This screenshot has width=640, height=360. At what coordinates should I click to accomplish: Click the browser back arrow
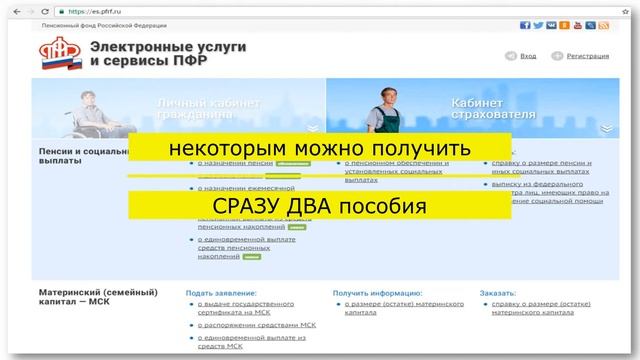pyautogui.click(x=17, y=11)
